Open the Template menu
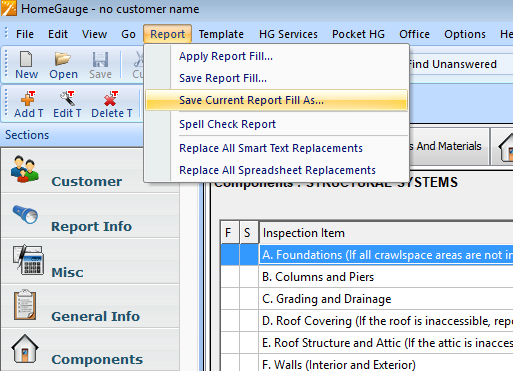This screenshot has height=371, width=513. tap(221, 34)
